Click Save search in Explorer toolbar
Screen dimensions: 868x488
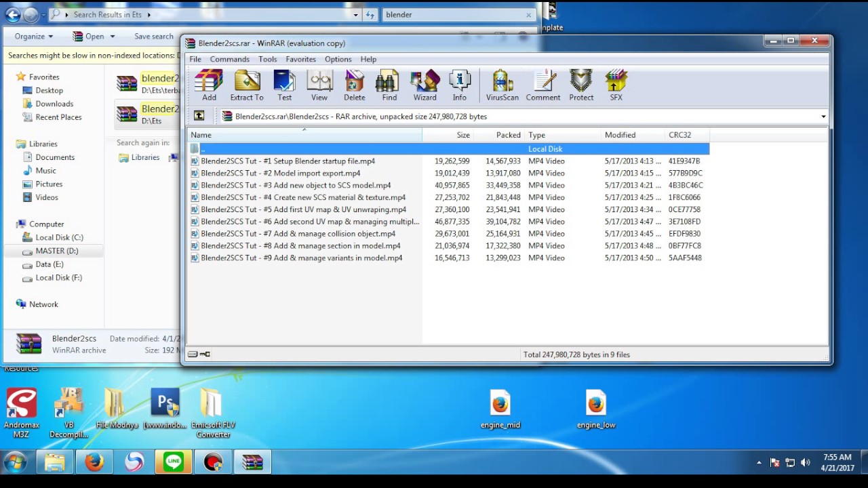coord(154,37)
